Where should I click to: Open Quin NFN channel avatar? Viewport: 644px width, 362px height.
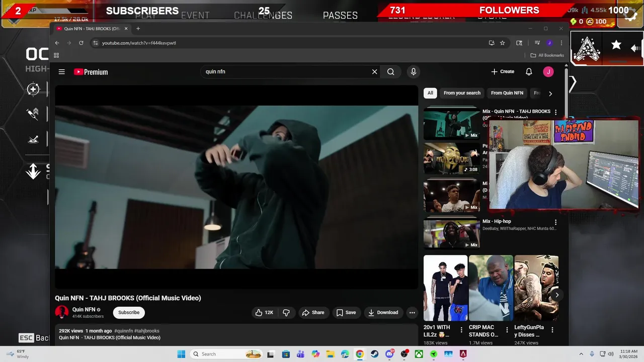click(62, 312)
